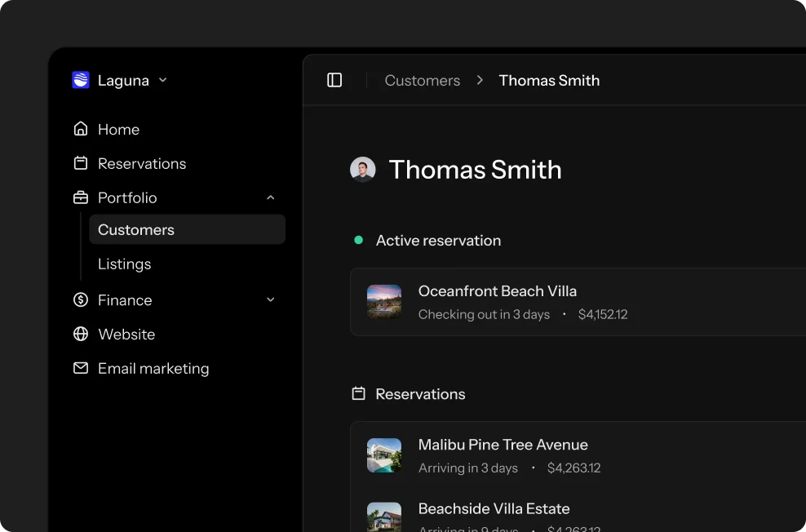The width and height of the screenshot is (806, 532).
Task: Open the Listings page
Action: 124,264
